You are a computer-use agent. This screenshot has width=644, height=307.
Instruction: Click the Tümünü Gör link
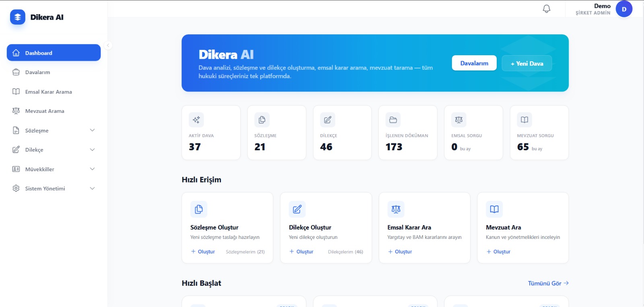tap(548, 283)
